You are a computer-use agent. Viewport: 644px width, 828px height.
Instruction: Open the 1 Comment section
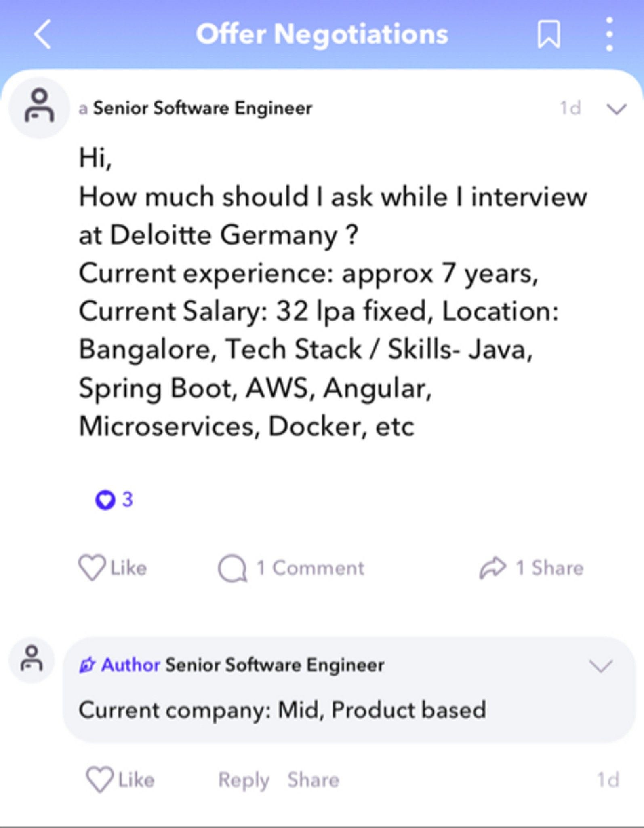310,568
